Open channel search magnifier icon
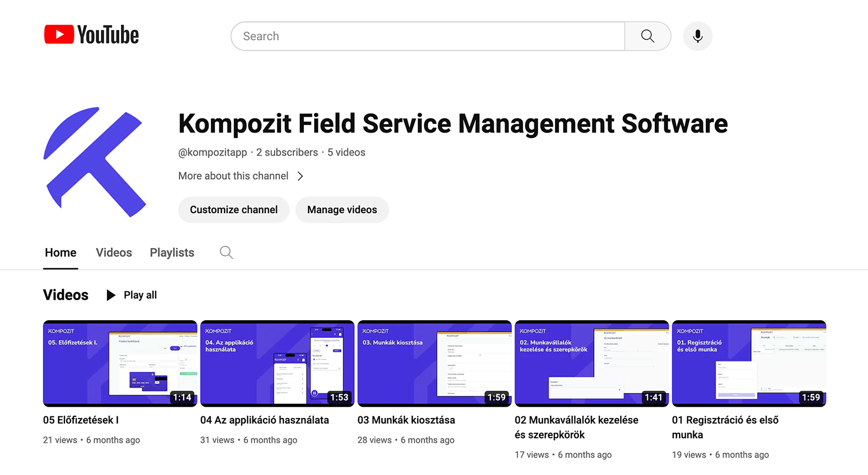The width and height of the screenshot is (868, 475). click(226, 252)
